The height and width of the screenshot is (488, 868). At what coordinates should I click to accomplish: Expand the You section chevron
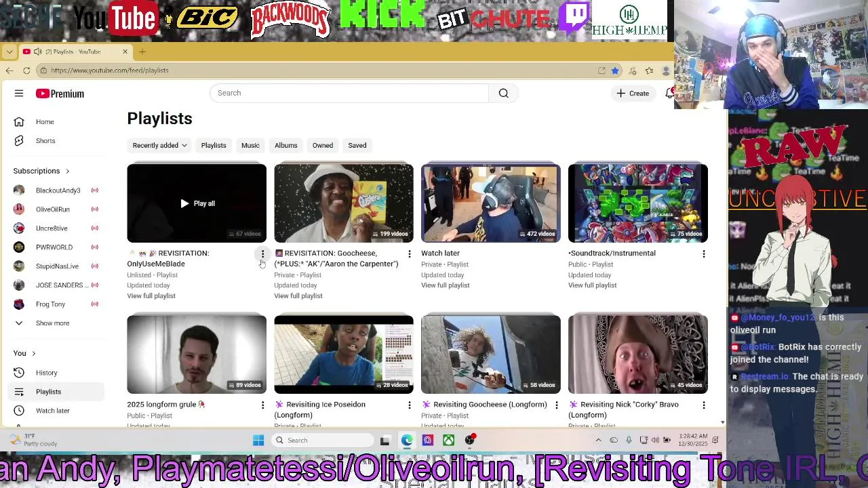click(33, 353)
